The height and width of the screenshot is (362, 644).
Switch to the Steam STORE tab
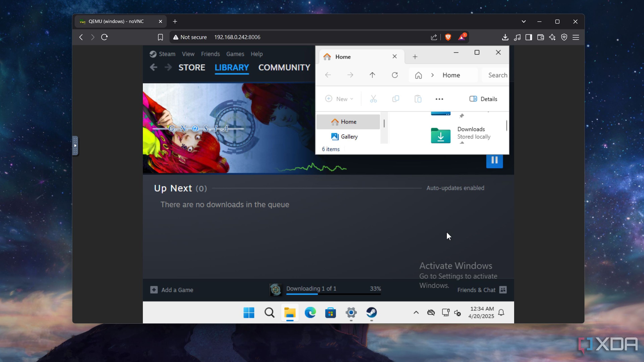(x=191, y=67)
